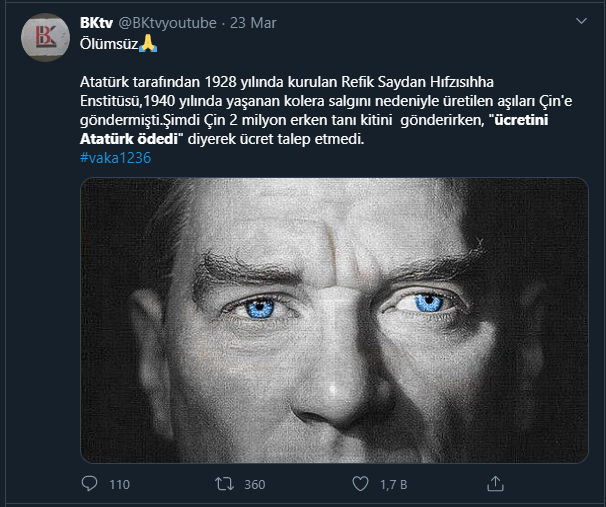The image size is (606, 507).
Task: Open the BKtv display name
Action: [x=97, y=23]
